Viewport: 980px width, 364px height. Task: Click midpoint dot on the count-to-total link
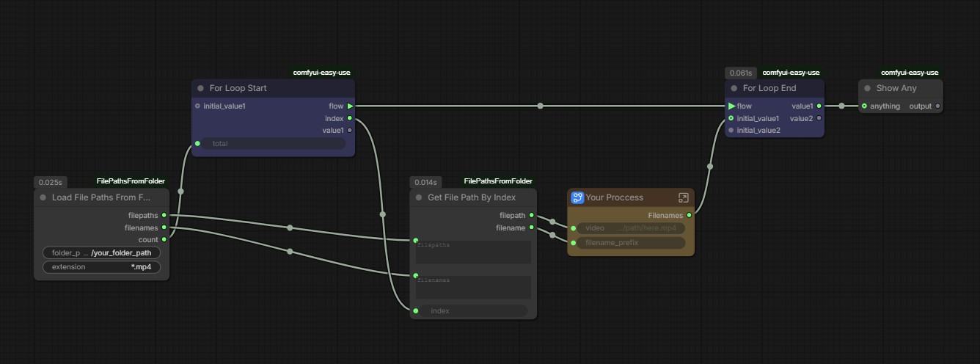[x=181, y=192]
